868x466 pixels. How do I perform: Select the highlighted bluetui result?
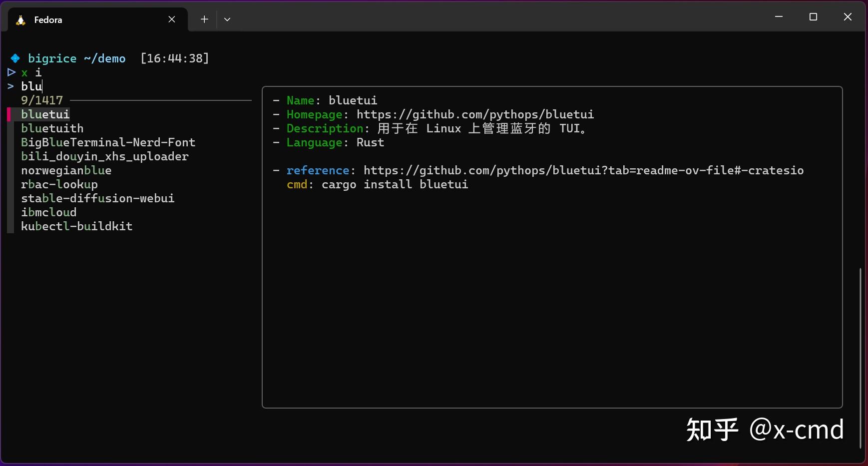coord(45,114)
